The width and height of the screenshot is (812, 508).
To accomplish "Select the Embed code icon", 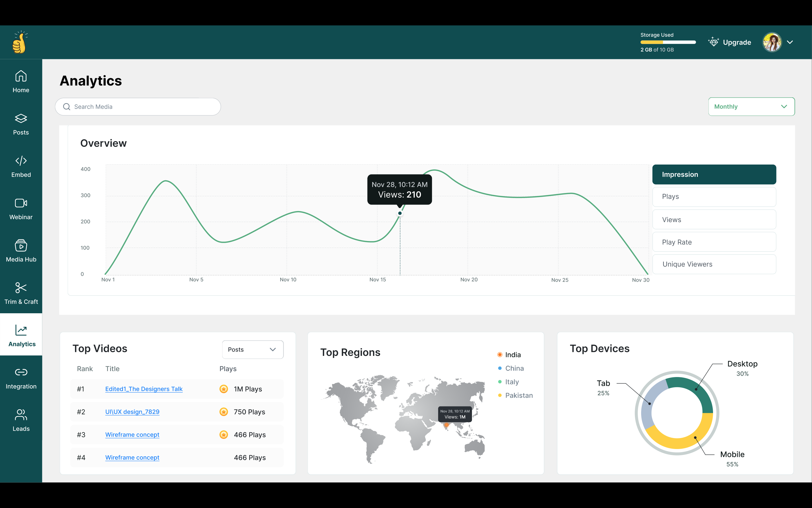I will [x=21, y=161].
